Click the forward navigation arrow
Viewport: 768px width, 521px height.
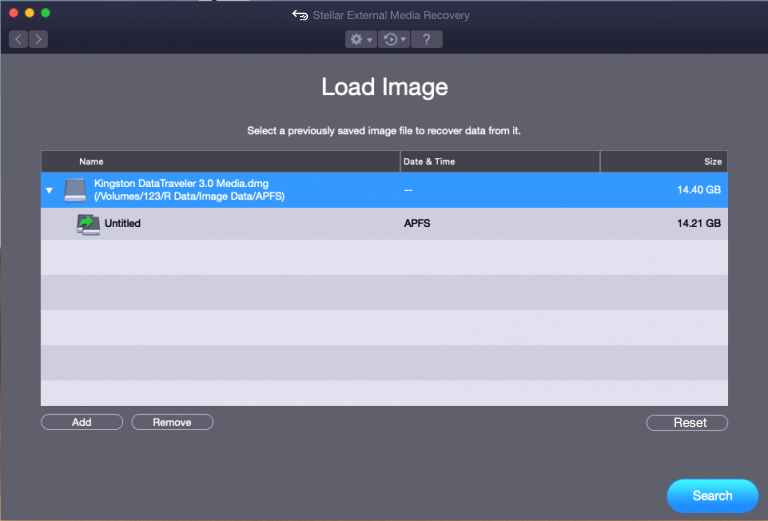click(x=38, y=39)
